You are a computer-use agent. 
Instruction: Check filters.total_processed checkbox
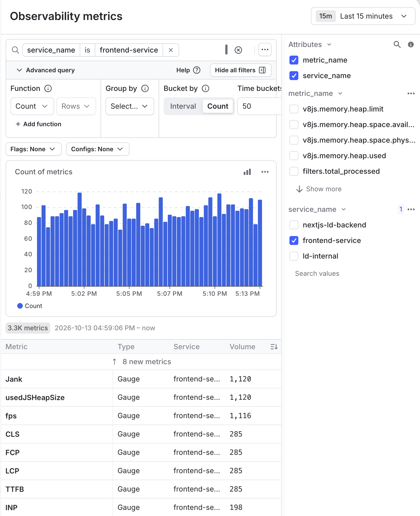click(294, 171)
